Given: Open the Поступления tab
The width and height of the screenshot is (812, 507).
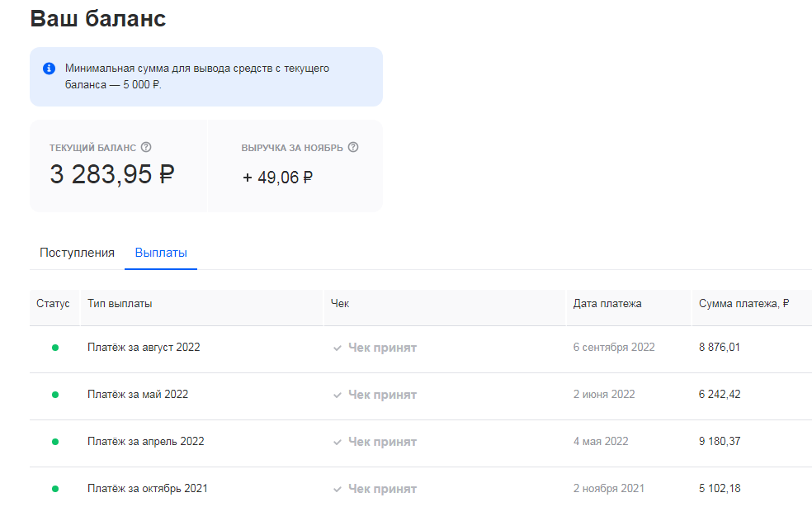Looking at the screenshot, I should coord(77,253).
